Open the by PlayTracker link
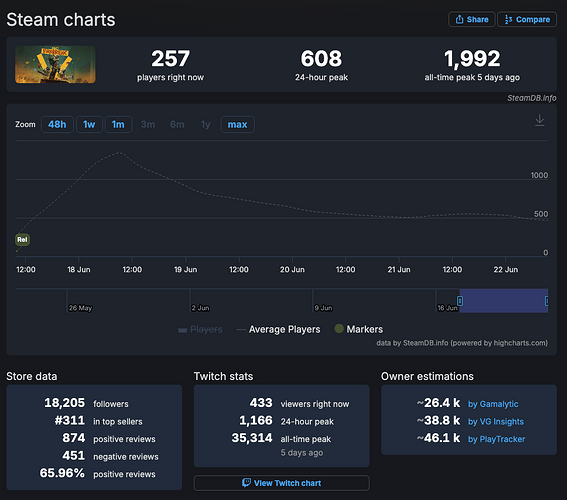This screenshot has width=567, height=500. [496, 439]
